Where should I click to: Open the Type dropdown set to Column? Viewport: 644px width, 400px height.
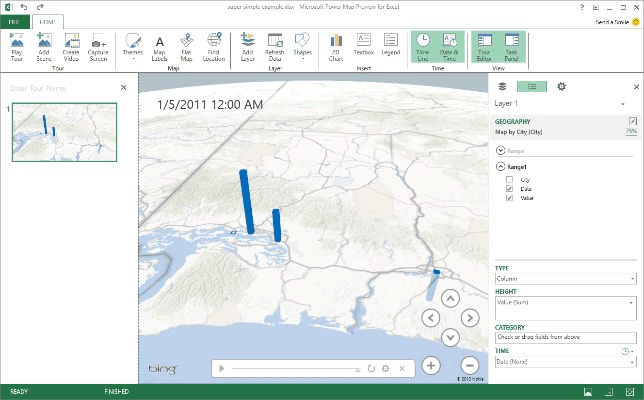(566, 279)
